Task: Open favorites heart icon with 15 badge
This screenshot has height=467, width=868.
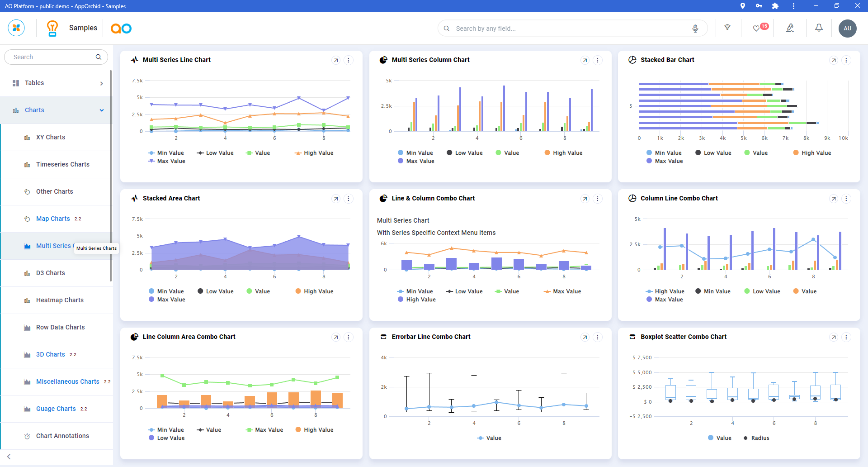Action: 756,29
